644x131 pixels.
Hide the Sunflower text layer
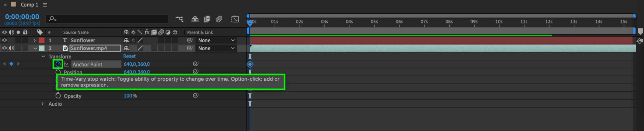point(5,40)
